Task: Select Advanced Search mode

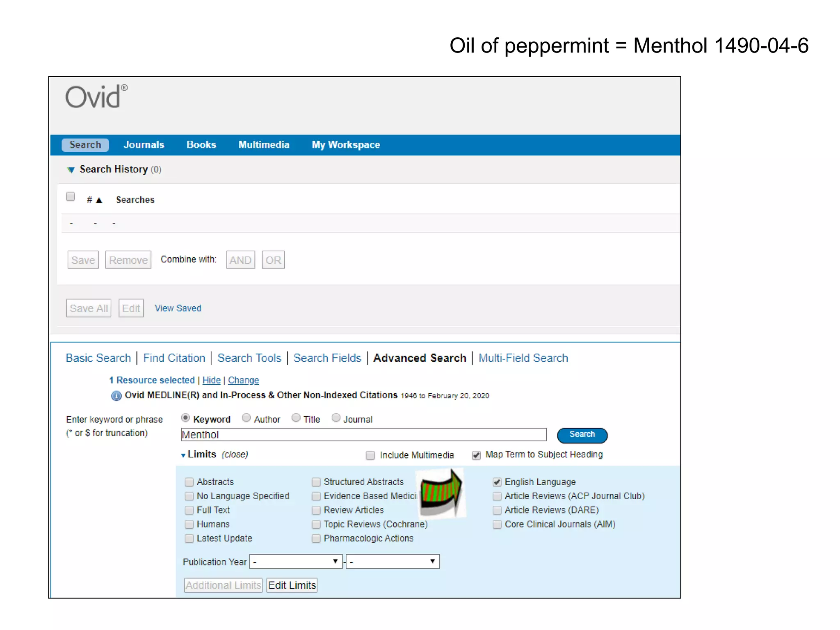Action: pyautogui.click(x=420, y=358)
